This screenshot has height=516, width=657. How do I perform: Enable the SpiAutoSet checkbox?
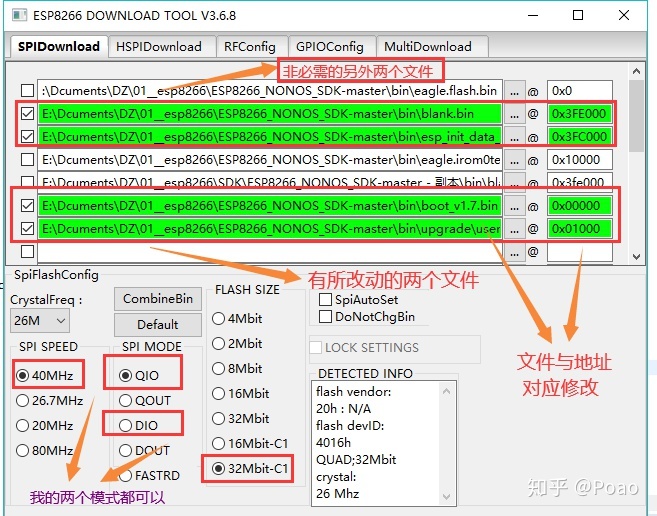[359, 300]
